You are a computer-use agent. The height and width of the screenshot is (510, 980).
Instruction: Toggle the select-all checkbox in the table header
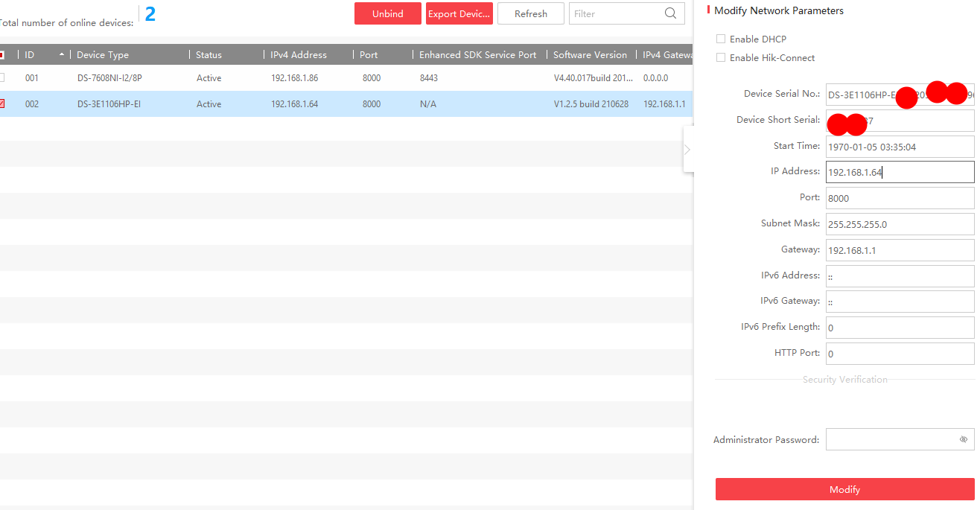pyautogui.click(x=2, y=54)
